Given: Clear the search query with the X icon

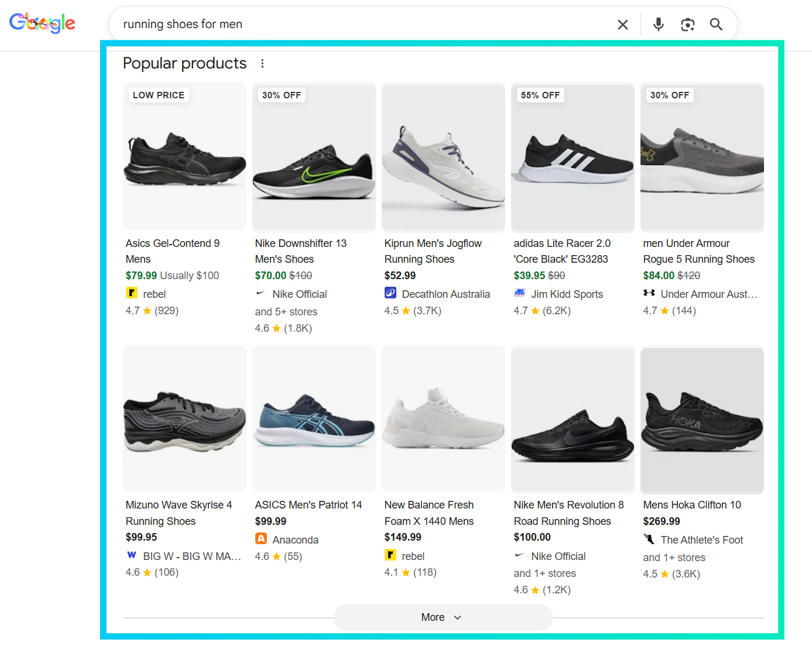Looking at the screenshot, I should click(x=623, y=24).
